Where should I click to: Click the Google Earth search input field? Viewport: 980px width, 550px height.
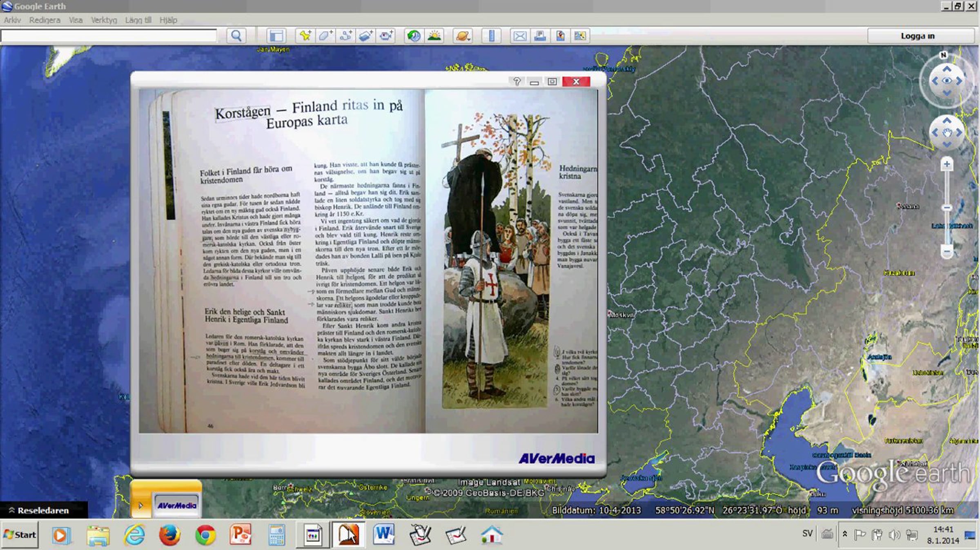[109, 36]
